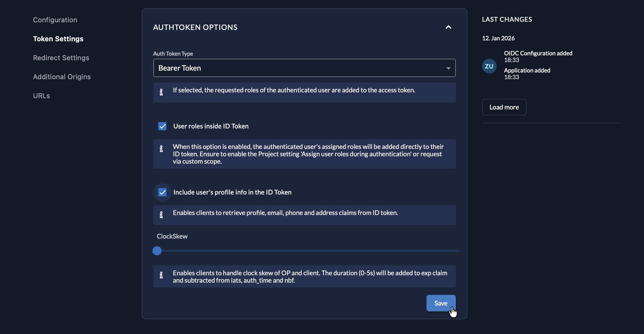The image size is (644, 334).
Task: Click the Bearer Token dropdown arrow
Action: pyautogui.click(x=448, y=68)
